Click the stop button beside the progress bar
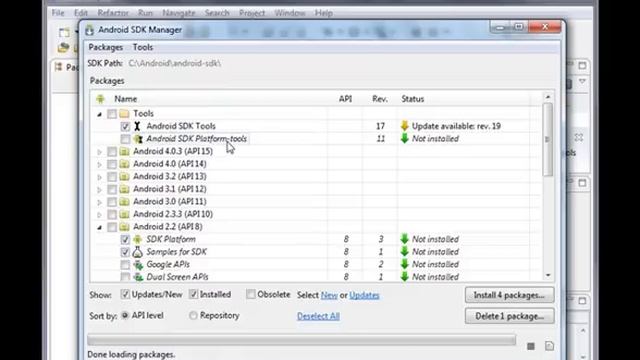This screenshot has height=360, width=640. click(x=531, y=347)
